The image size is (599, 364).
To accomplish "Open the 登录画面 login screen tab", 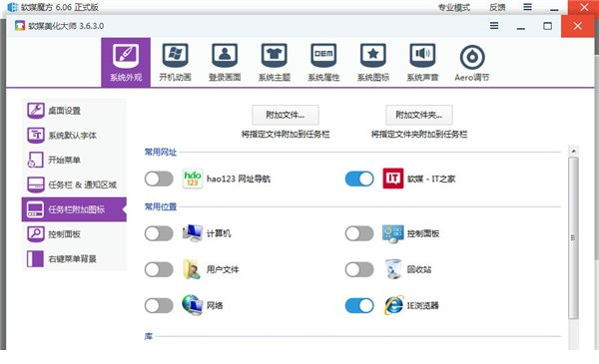I will [225, 63].
